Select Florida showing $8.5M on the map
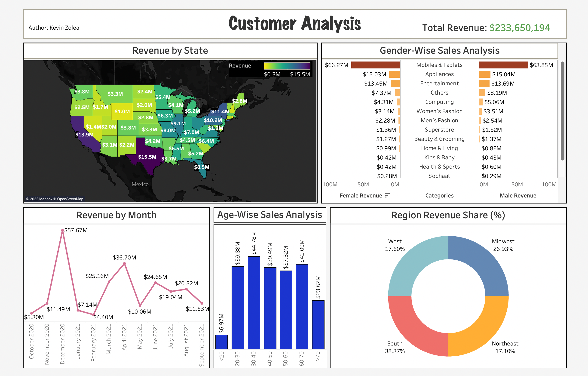 202,167
